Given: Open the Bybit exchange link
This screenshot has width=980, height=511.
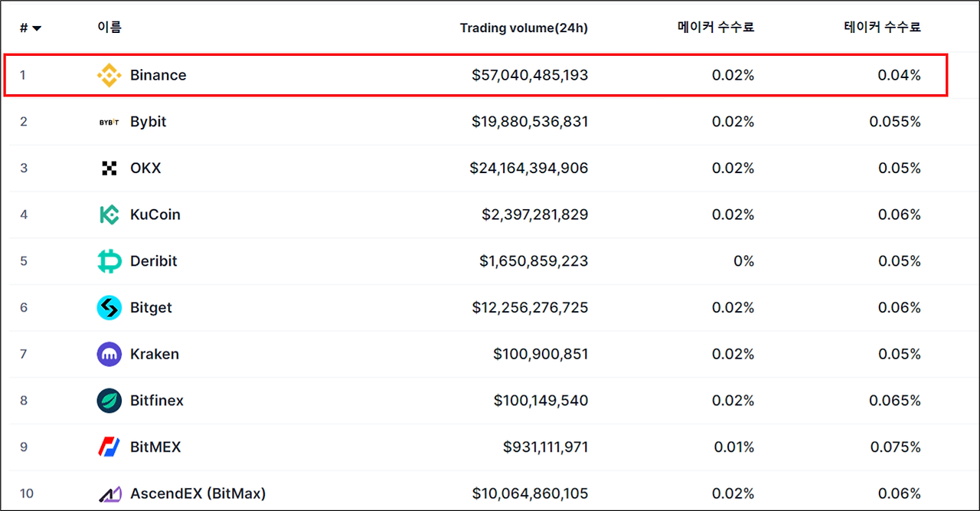Looking at the screenshot, I should 149,122.
